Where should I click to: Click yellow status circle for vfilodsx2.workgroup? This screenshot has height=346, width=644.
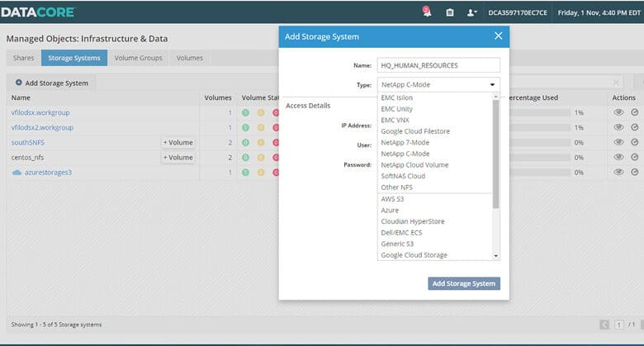[260, 128]
